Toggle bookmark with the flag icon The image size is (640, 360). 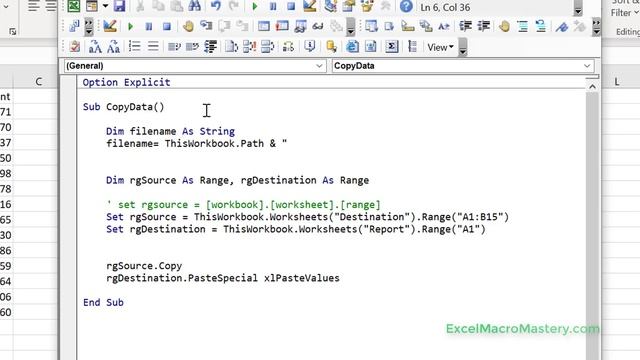(562, 27)
